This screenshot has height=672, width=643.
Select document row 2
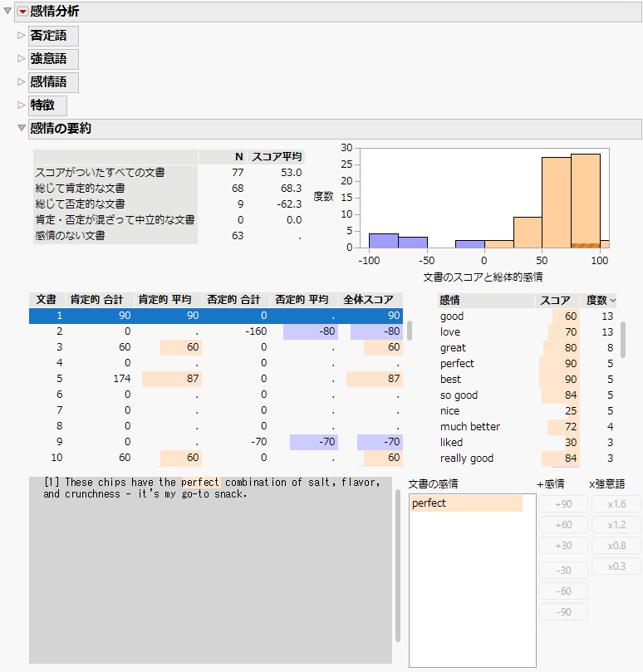pyautogui.click(x=216, y=331)
